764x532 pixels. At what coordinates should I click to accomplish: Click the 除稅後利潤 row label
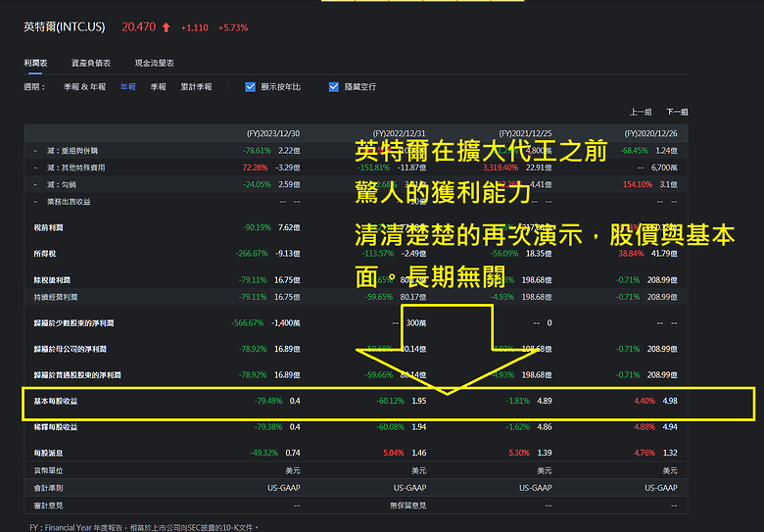coord(52,280)
